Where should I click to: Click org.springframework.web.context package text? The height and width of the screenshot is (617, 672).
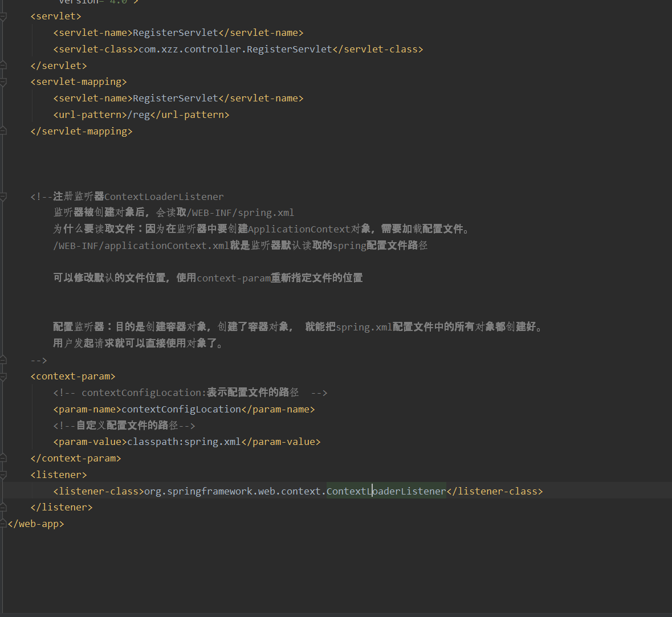point(233,491)
